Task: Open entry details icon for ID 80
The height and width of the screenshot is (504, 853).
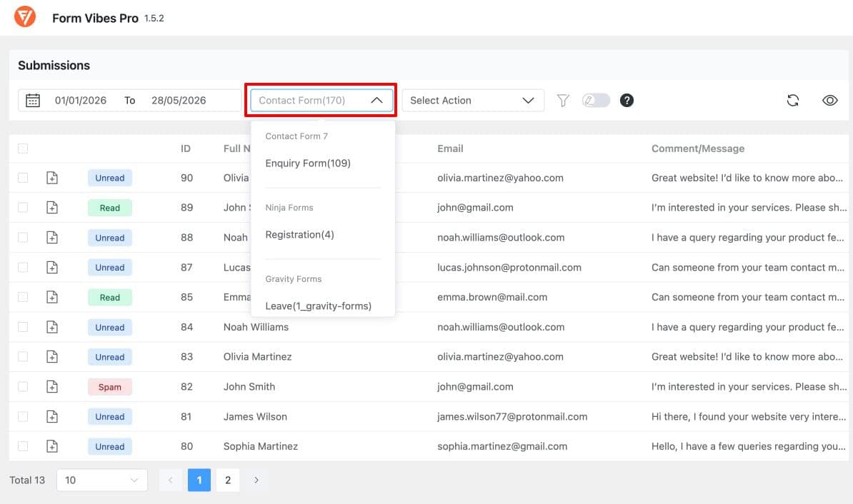Action: (51, 446)
